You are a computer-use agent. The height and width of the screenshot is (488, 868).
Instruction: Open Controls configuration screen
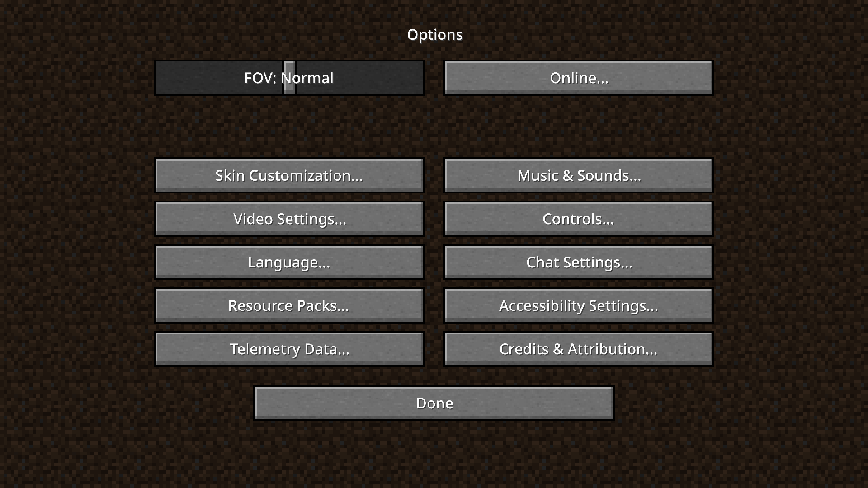click(x=578, y=218)
